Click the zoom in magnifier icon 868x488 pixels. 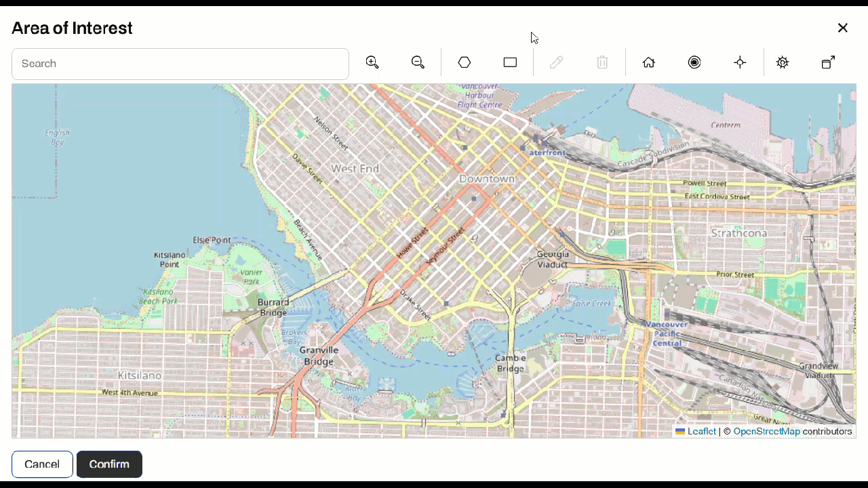372,62
